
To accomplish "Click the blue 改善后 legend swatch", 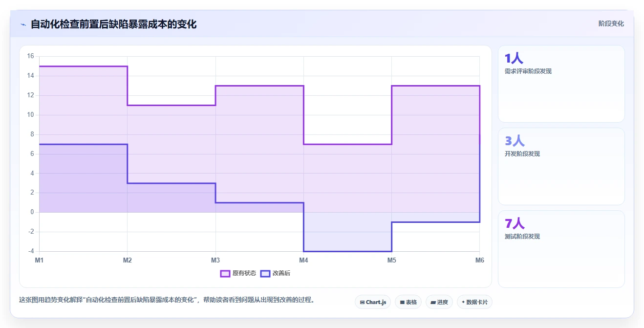I will tap(265, 273).
